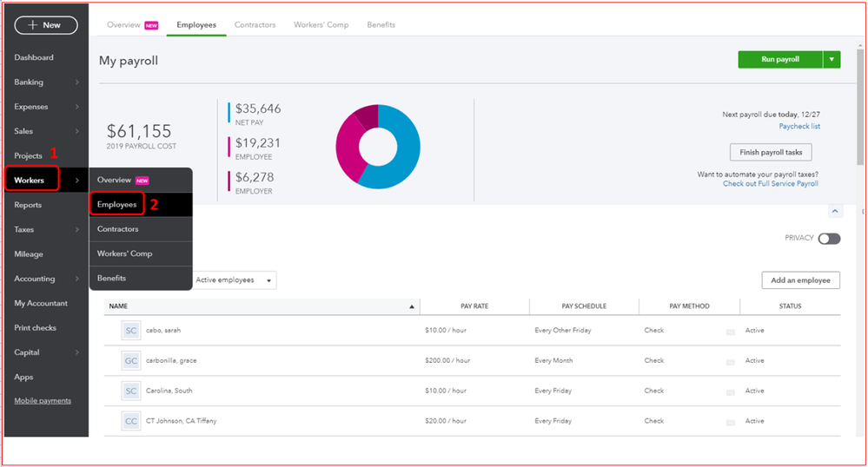Open Check out Full Service Payroll link

click(x=770, y=184)
